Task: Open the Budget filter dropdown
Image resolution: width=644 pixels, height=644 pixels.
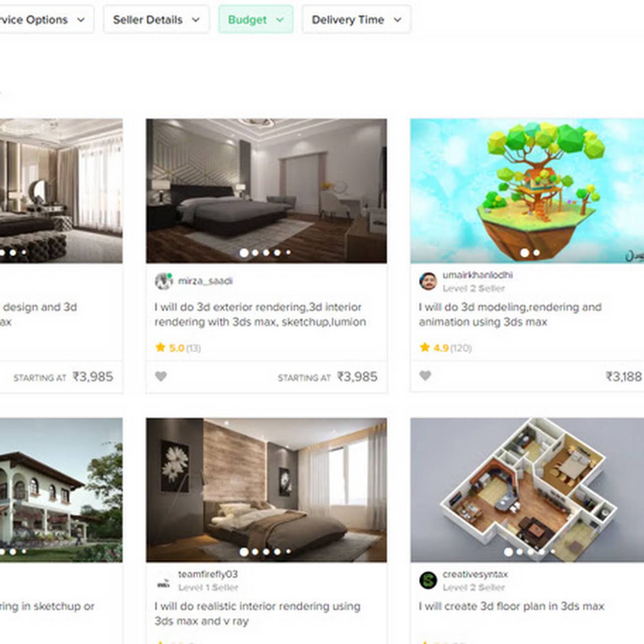Action: click(x=256, y=20)
